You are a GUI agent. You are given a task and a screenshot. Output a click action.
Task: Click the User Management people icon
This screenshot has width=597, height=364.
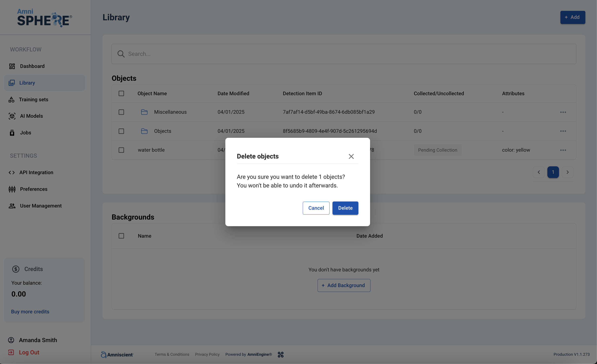[12, 206]
